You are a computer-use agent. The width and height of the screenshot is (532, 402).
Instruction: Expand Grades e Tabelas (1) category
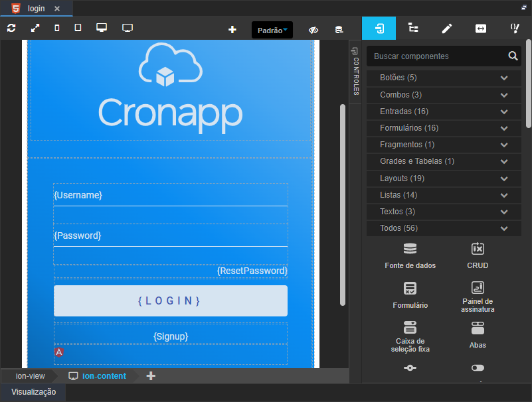pos(444,161)
